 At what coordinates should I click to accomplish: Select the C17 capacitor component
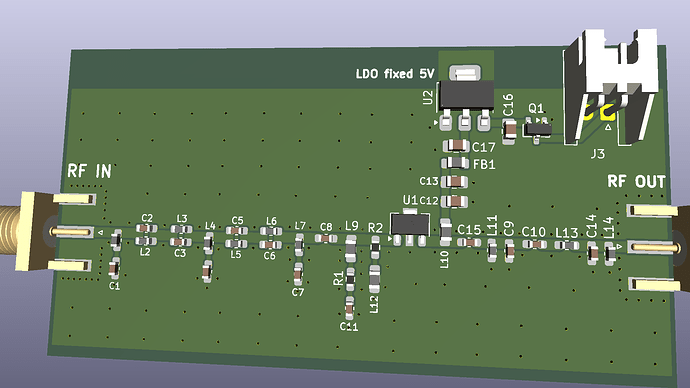(x=456, y=145)
